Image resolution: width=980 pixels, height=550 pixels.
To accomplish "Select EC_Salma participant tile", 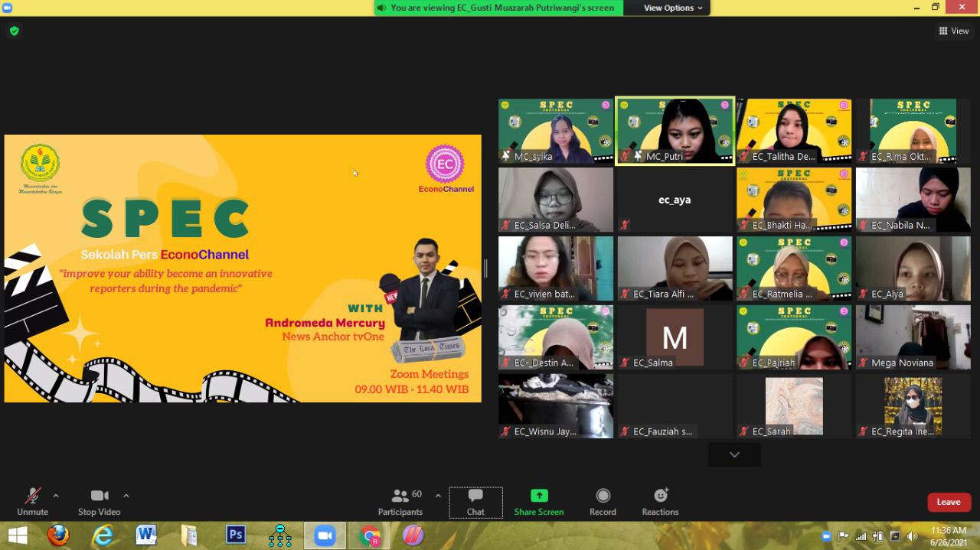I will click(x=675, y=337).
